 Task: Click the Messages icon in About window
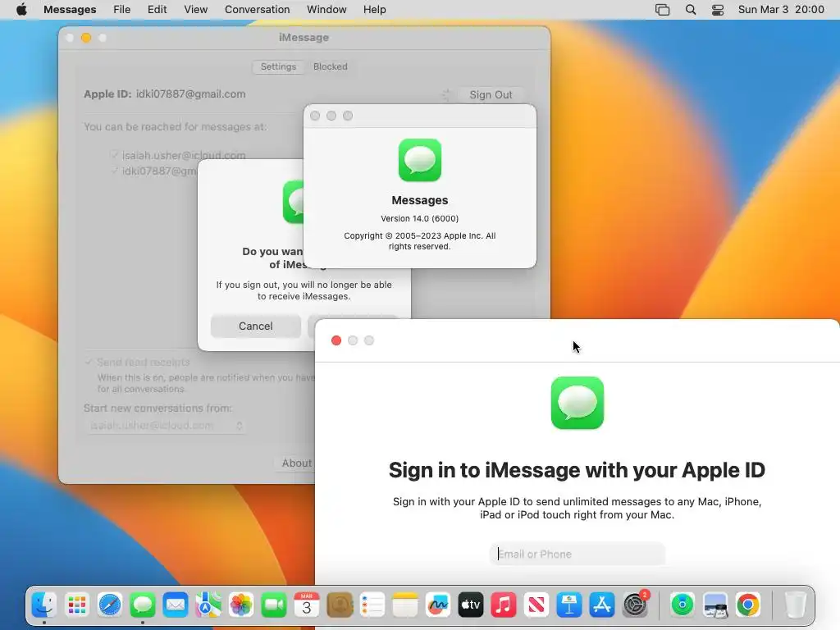point(420,160)
